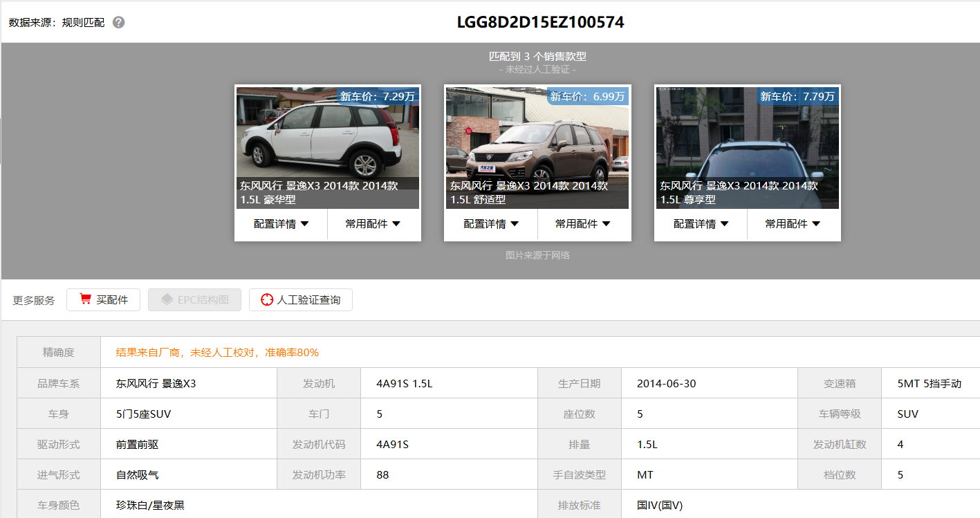This screenshot has height=518, width=980.
Task: Click the EPC结构图 button
Action: (194, 300)
